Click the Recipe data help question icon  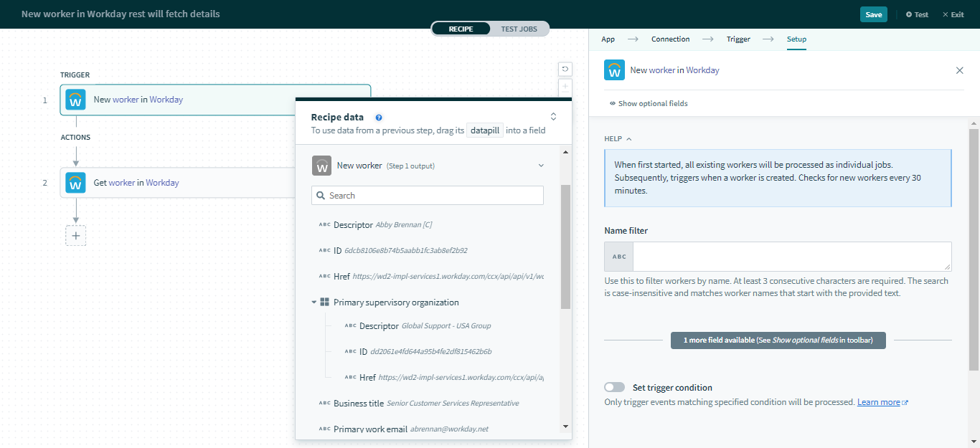[379, 118]
